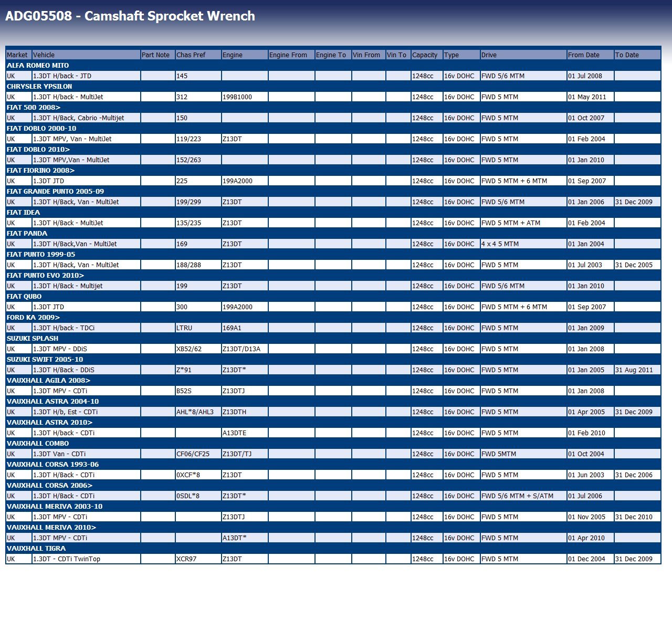
Task: Select the Vin From column header
Action: point(369,55)
